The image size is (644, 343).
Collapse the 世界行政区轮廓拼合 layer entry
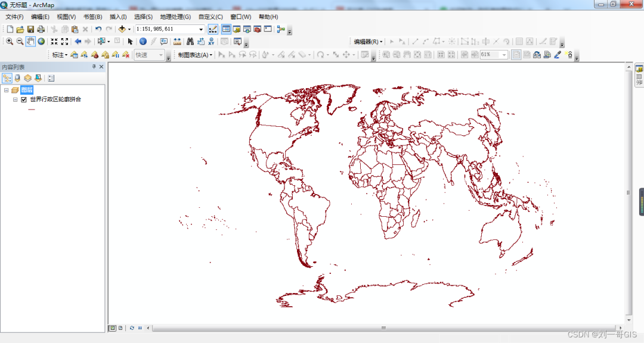(x=15, y=99)
